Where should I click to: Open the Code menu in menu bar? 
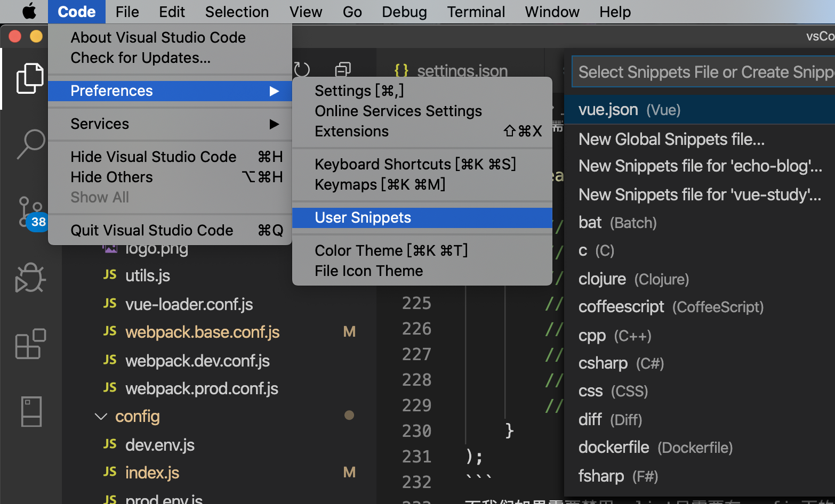click(77, 12)
